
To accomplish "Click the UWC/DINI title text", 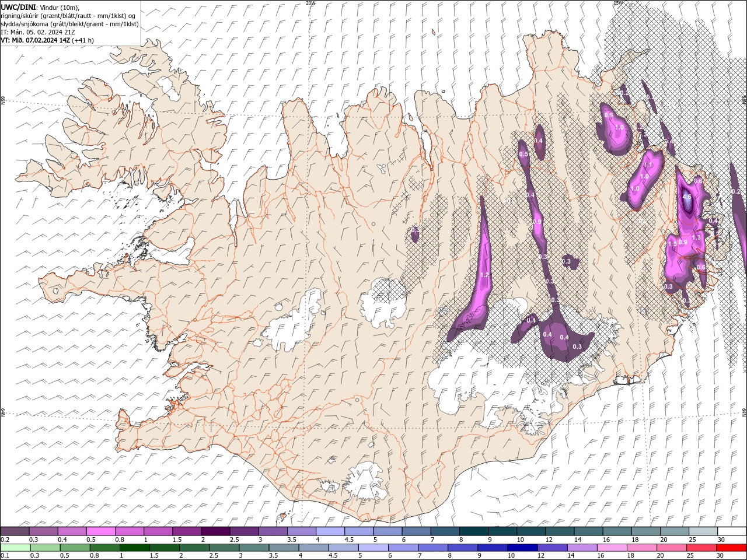I will [19, 6].
